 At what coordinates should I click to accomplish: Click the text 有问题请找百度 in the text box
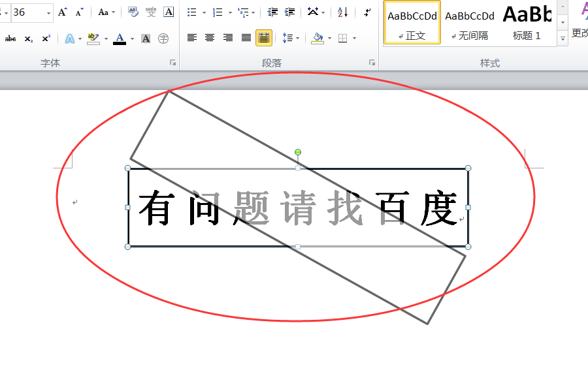pos(298,208)
